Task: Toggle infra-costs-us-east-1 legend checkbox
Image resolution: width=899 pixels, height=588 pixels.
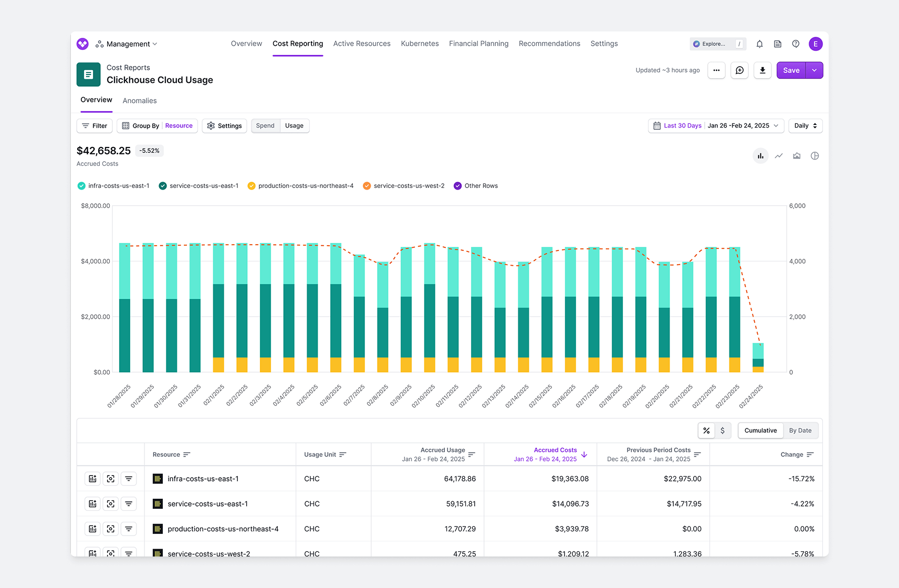Action: (x=81, y=186)
